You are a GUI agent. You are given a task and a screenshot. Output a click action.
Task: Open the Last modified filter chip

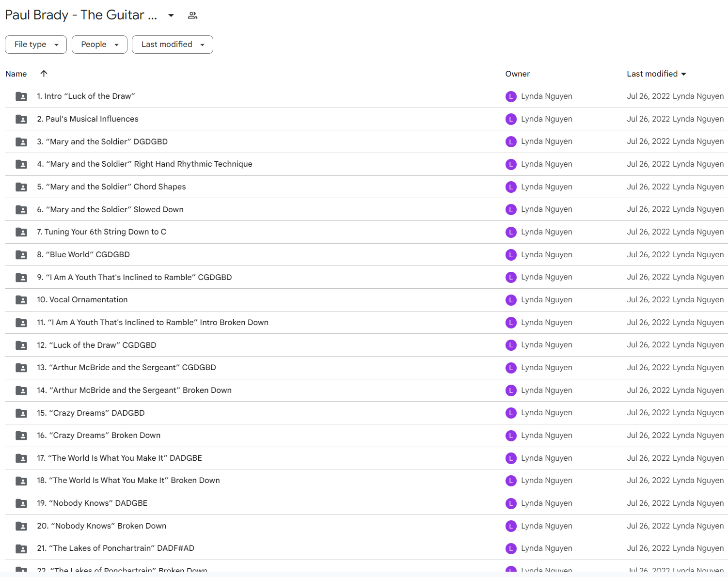point(173,45)
